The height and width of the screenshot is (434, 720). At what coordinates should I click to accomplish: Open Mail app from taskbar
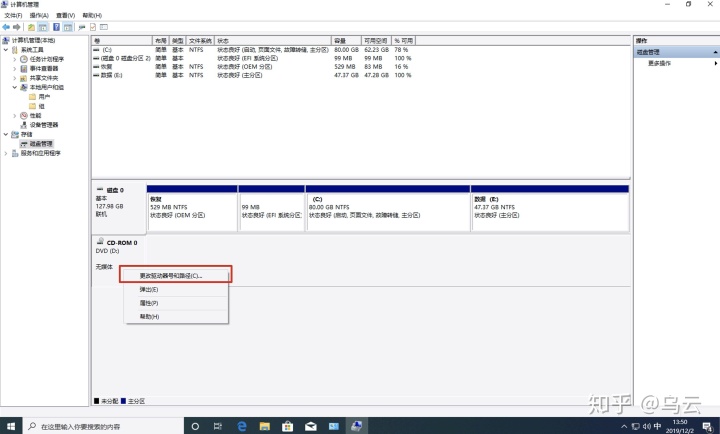click(311, 426)
